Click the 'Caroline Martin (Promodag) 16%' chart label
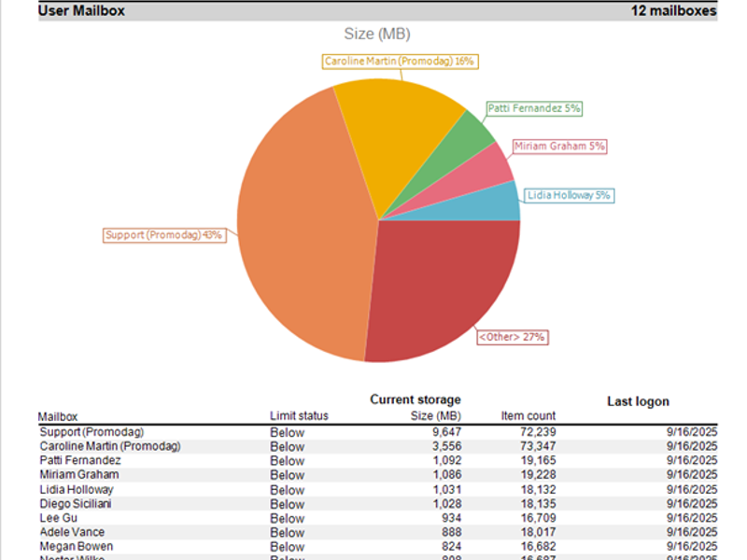Image resolution: width=747 pixels, height=560 pixels. (x=400, y=61)
